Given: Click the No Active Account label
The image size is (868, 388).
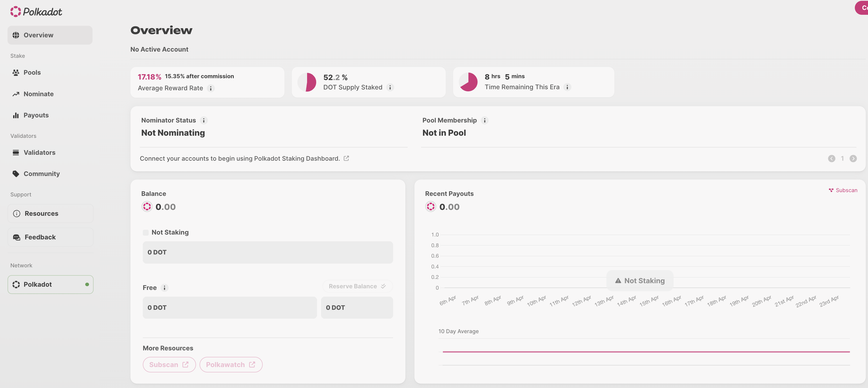Looking at the screenshot, I should click(x=159, y=49).
